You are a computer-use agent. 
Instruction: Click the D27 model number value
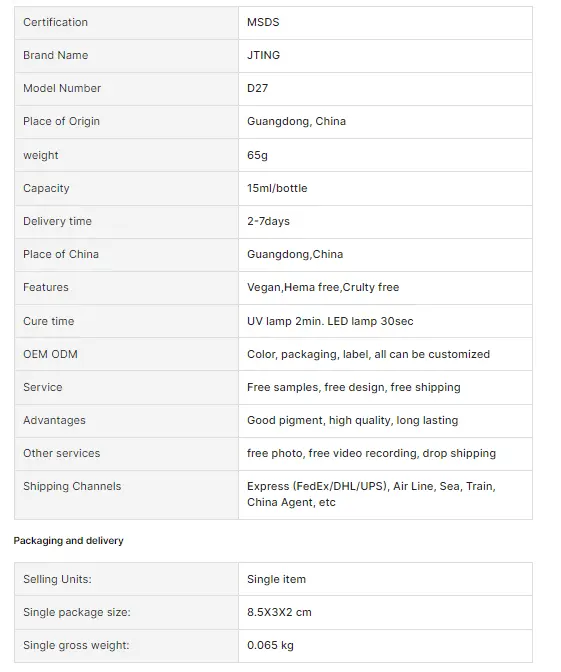pyautogui.click(x=257, y=88)
